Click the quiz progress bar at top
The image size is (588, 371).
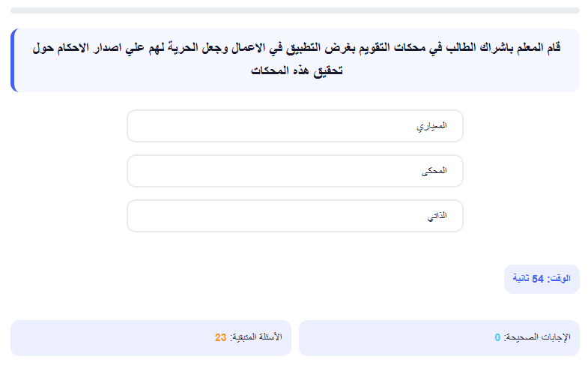coord(295,10)
